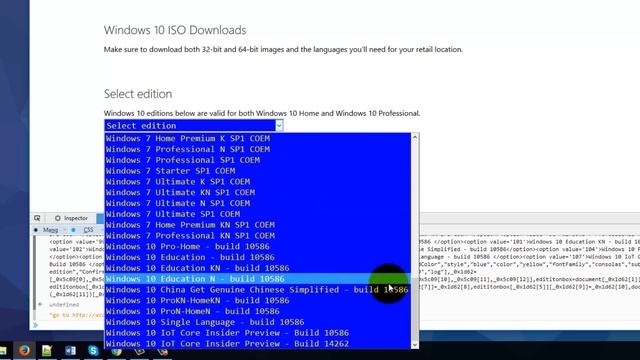Select Windows 10 Pro-Home build 10586
The height and width of the screenshot is (360, 640).
(258, 247)
